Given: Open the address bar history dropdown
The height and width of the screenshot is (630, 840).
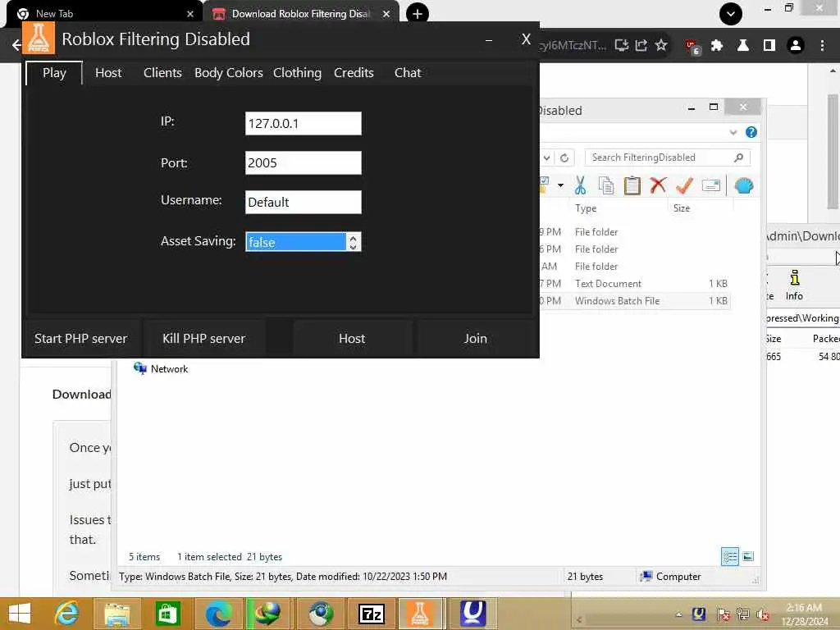Looking at the screenshot, I should (x=546, y=157).
